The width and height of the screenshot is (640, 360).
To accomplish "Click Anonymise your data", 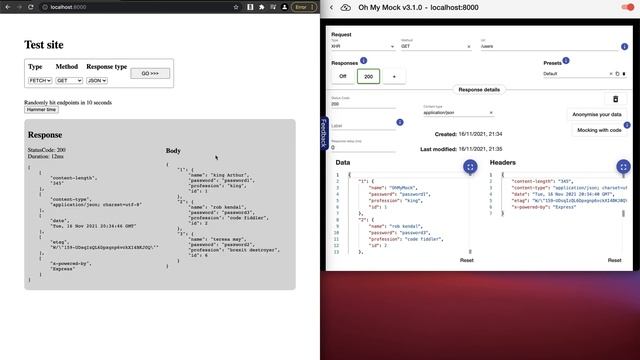I will (597, 114).
